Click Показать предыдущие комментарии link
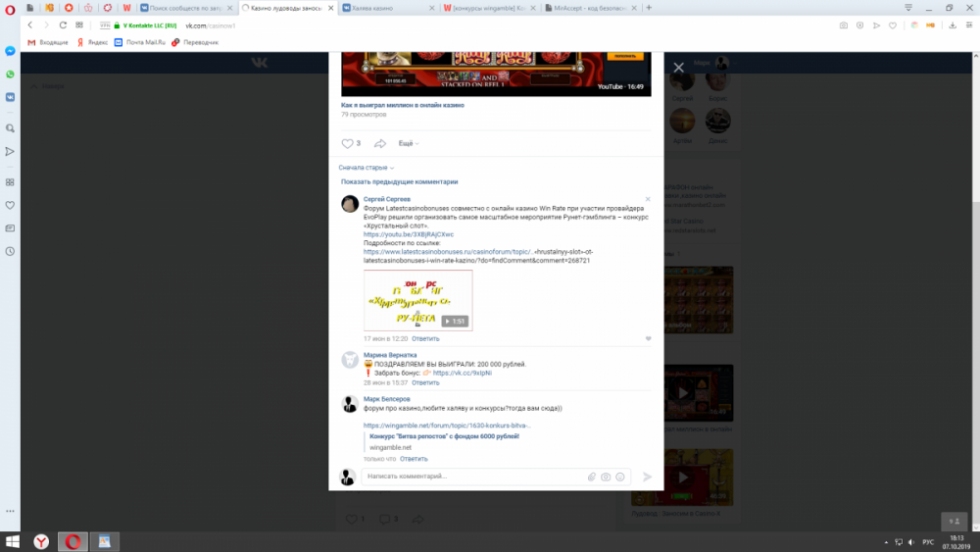This screenshot has height=552, width=980. tap(400, 182)
